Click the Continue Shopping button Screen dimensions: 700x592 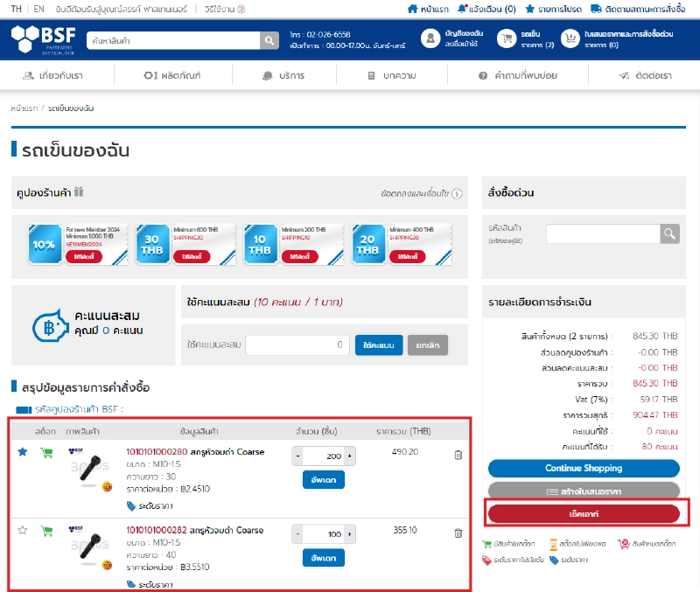pyautogui.click(x=583, y=468)
